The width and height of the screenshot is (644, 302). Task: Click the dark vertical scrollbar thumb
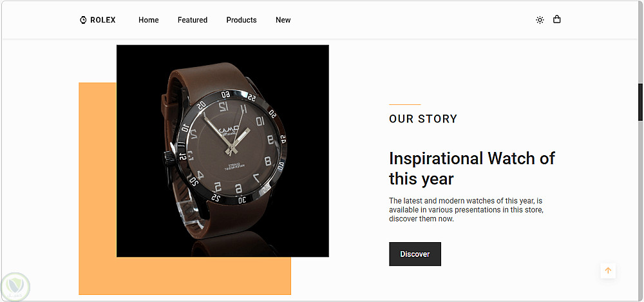pyautogui.click(x=640, y=102)
